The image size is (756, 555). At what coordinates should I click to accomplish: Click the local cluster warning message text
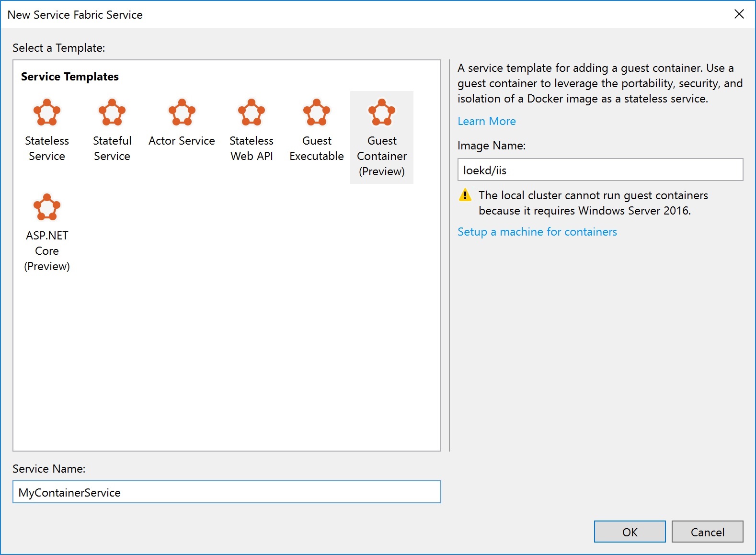pyautogui.click(x=593, y=203)
